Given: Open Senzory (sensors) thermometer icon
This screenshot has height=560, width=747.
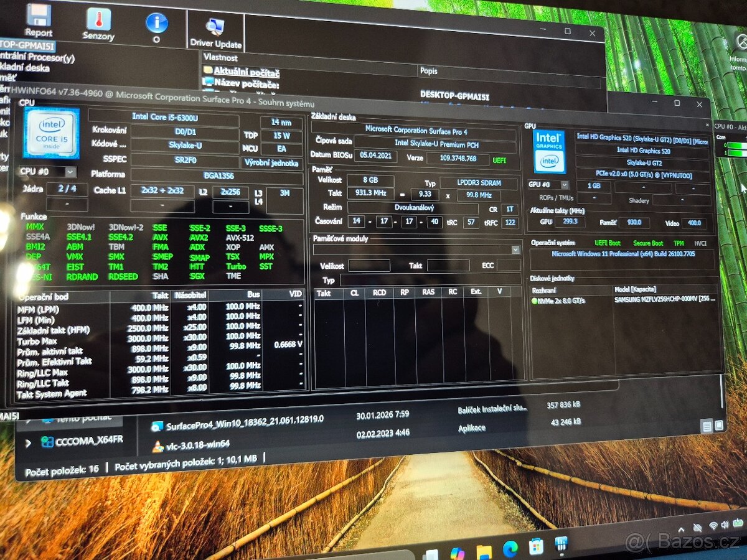Looking at the screenshot, I should pos(98,25).
